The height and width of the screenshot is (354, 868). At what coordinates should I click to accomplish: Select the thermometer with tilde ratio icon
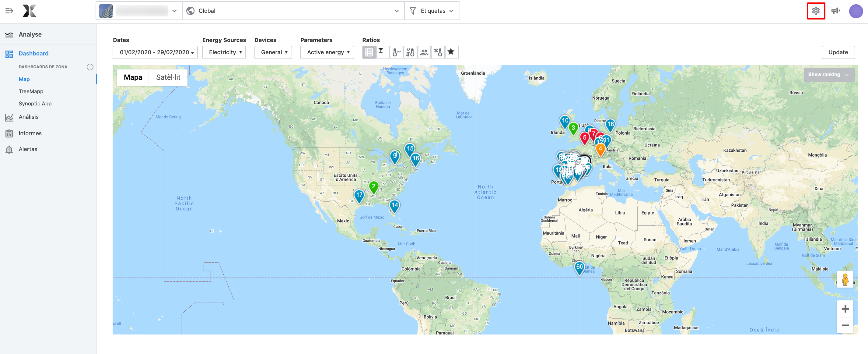click(x=396, y=52)
